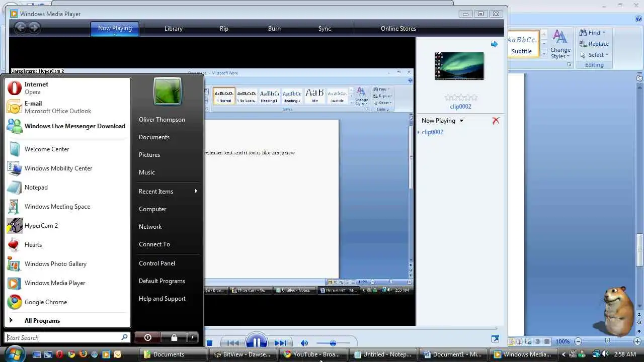
Task: Click the Start menu power button
Action: (x=147, y=337)
